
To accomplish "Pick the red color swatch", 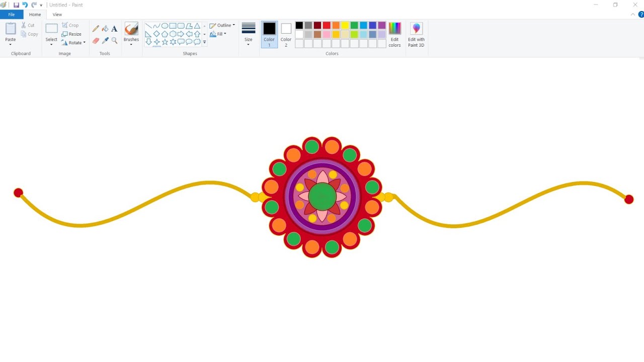I will coord(327,25).
